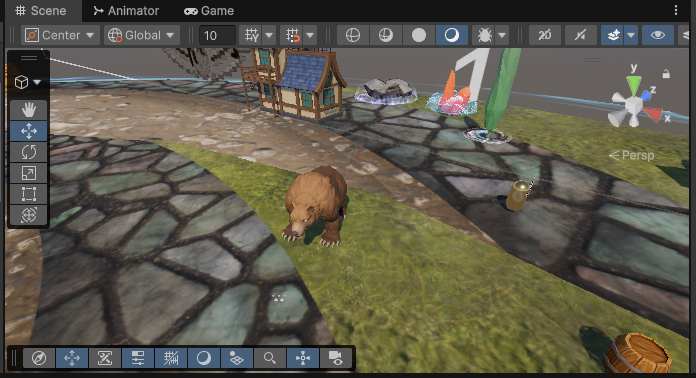696x378 pixels.
Task: Toggle the gizmo rotation lock
Action: coord(666,74)
